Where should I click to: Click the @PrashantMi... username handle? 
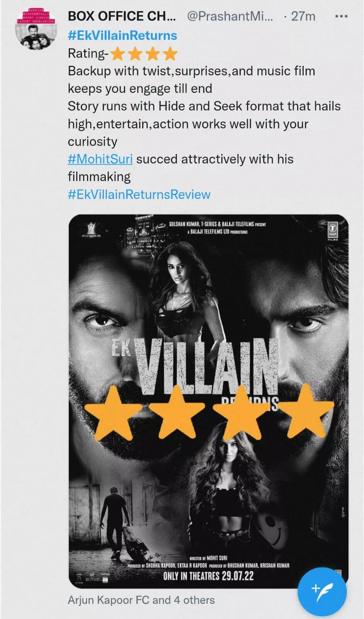click(230, 16)
